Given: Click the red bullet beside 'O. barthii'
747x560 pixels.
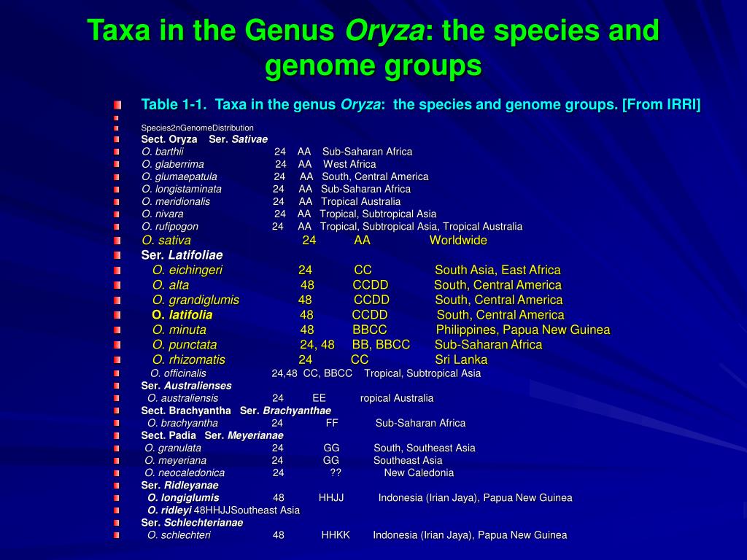Looking at the screenshot, I should tap(116, 152).
